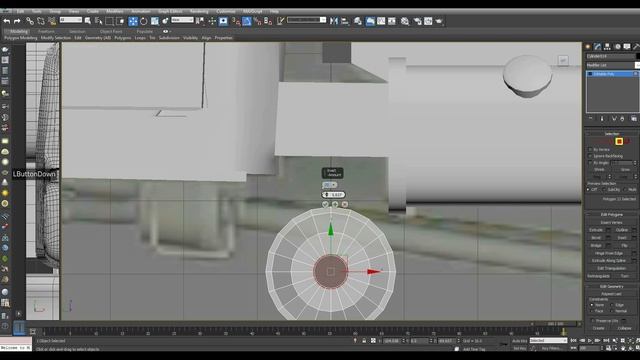Screen dimensions: 640x360
Task: Activate the Select and Uniform Scale tool
Action: [x=155, y=21]
